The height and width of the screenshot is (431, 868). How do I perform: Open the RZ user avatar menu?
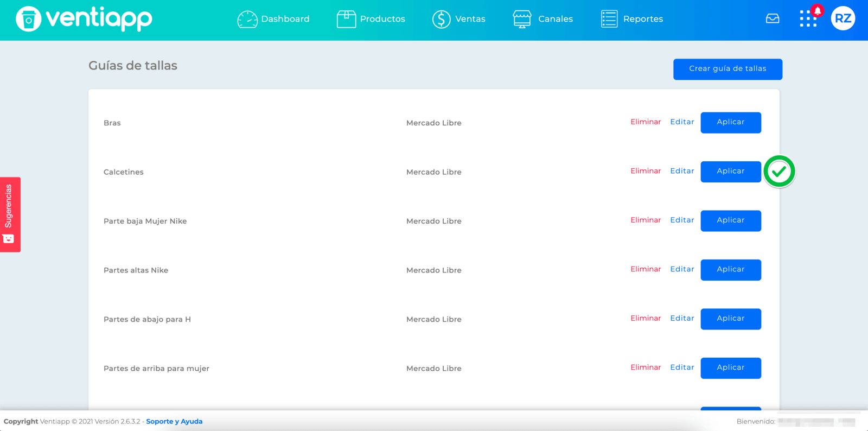(x=843, y=18)
